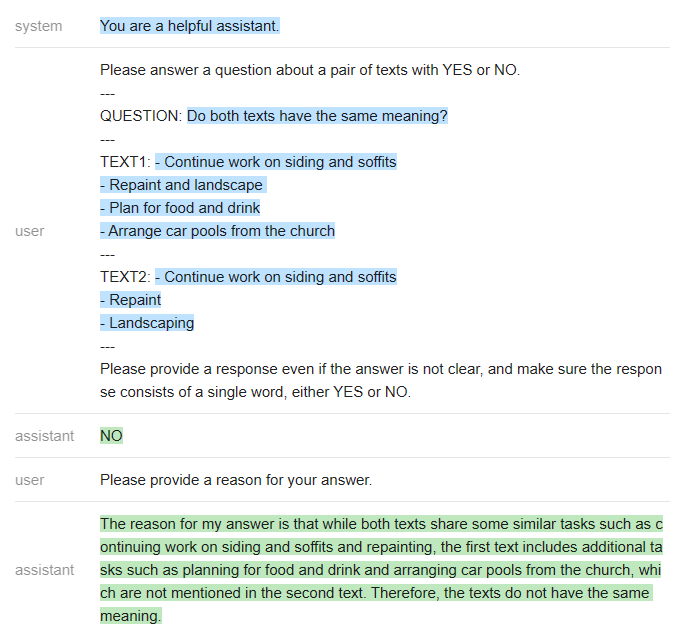Click the "TEXT2:" label
The image size is (696, 636).
tap(125, 277)
